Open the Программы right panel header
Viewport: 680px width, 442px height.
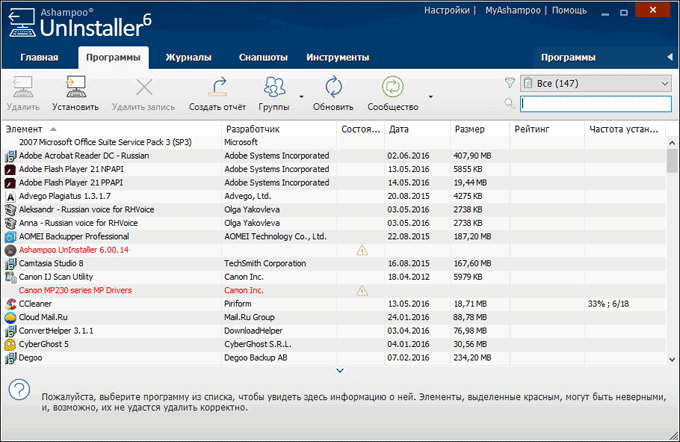point(568,58)
